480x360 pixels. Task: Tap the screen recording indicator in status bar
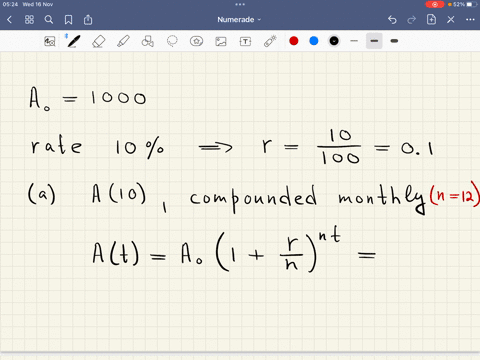(x=435, y=4)
